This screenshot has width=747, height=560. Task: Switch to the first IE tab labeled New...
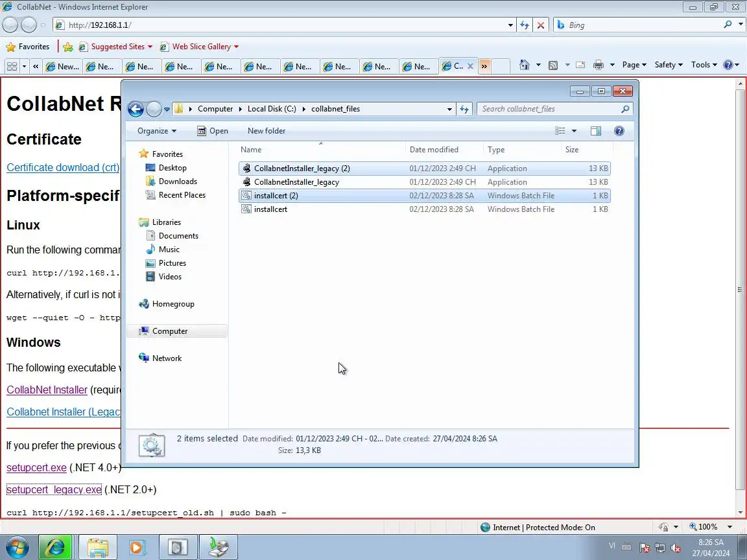(62, 66)
